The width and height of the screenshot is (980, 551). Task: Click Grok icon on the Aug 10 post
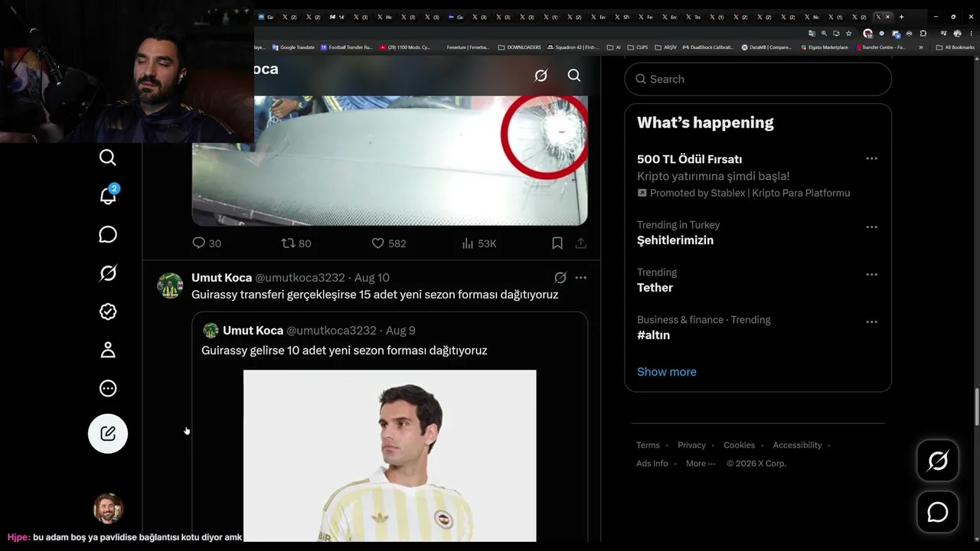click(x=560, y=278)
